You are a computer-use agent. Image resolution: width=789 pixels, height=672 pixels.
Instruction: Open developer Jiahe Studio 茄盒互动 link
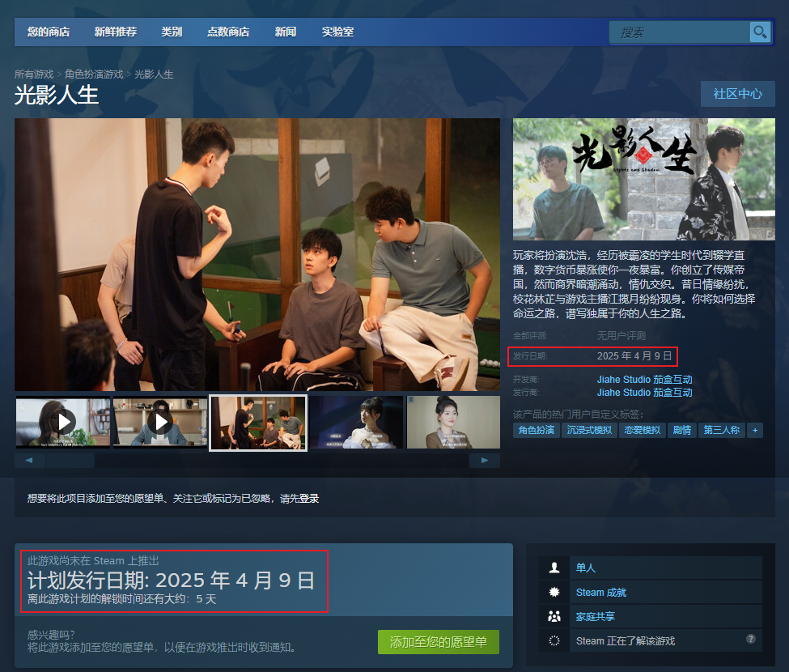(x=645, y=379)
